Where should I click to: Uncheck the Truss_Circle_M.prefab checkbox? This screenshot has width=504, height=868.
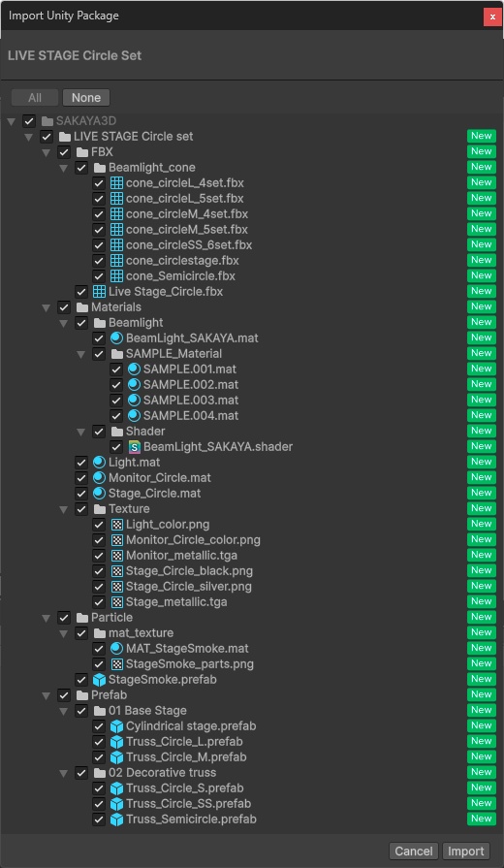(x=99, y=756)
